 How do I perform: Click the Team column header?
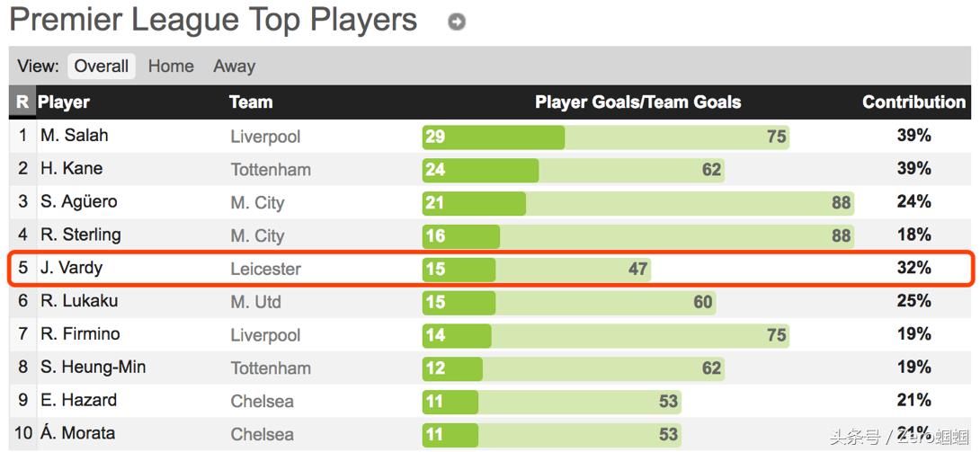[x=251, y=102]
